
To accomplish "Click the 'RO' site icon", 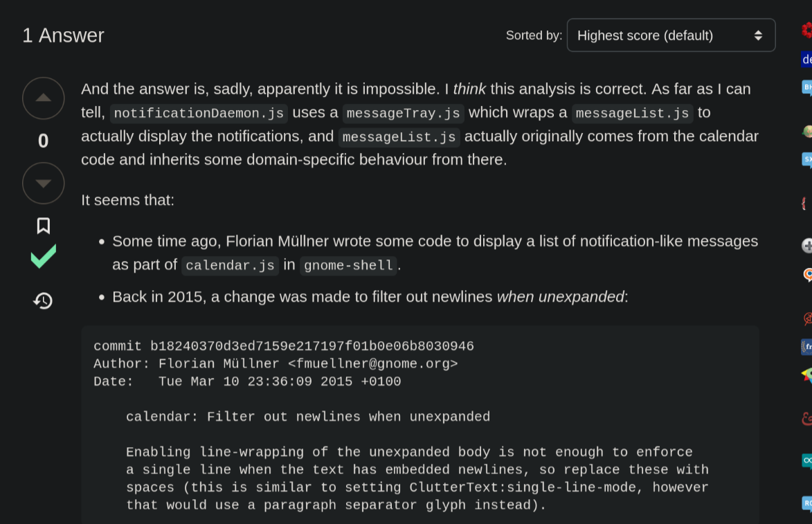I will (x=806, y=503).
